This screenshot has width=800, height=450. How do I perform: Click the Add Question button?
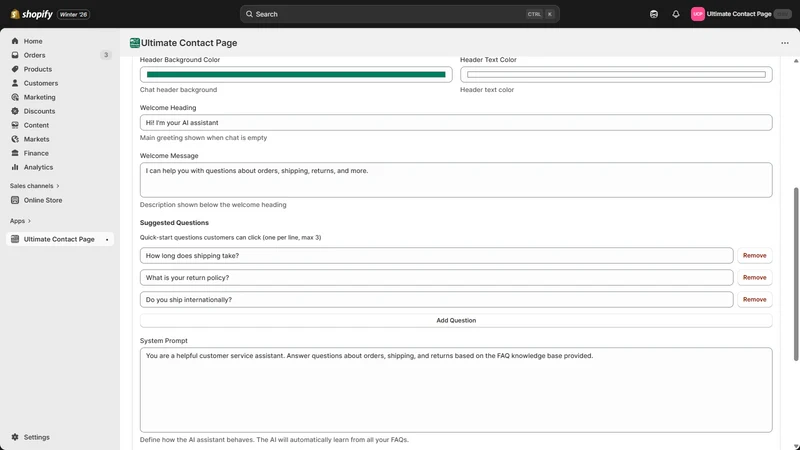(456, 320)
